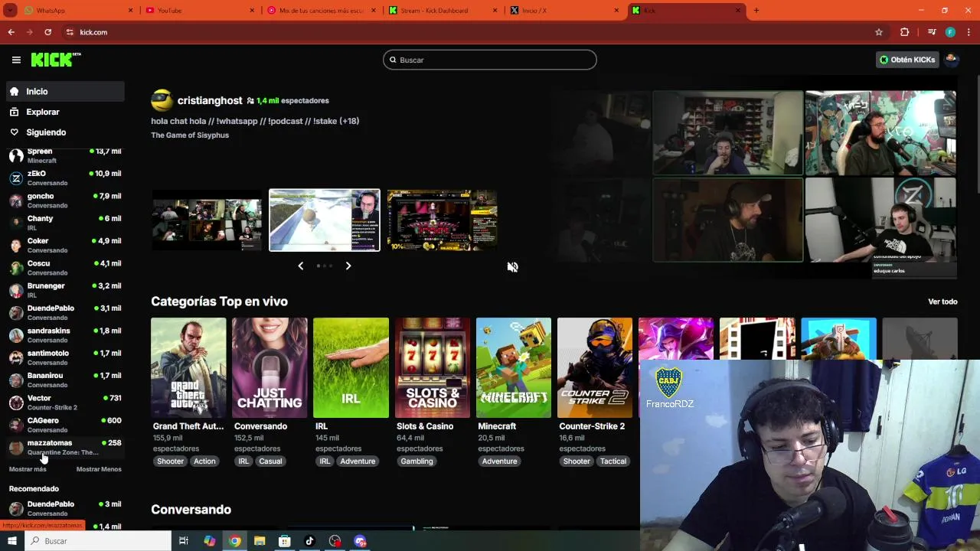Screen dimensions: 980x551
Task: Open the Kick hamburger menu
Action: point(16,60)
